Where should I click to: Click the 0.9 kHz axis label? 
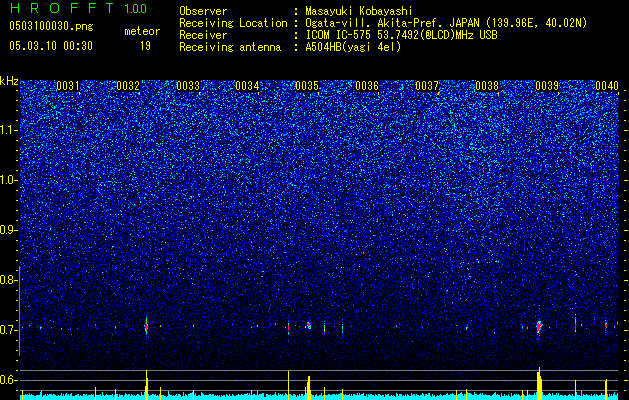(8, 230)
